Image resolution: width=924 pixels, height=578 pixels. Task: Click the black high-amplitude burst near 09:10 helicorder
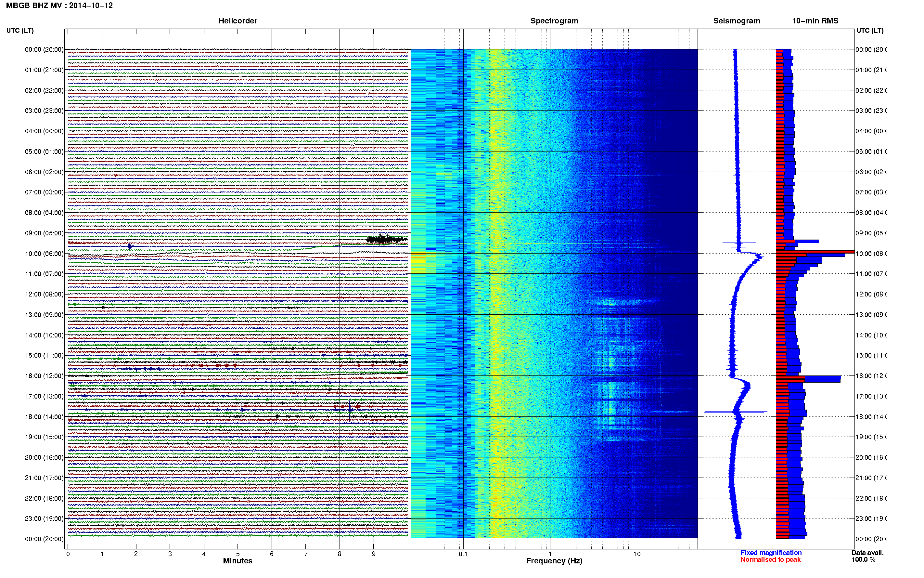click(387, 239)
